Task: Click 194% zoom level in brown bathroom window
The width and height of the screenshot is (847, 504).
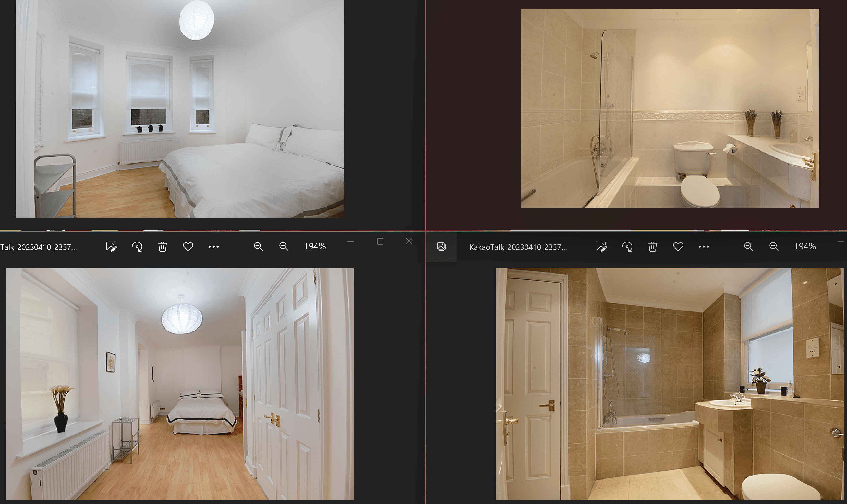Action: [805, 247]
